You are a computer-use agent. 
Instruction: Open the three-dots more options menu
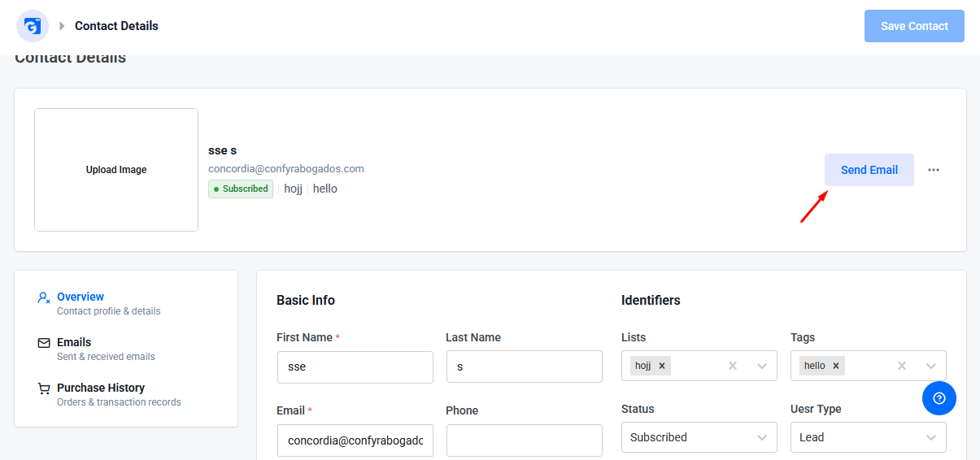[934, 170]
